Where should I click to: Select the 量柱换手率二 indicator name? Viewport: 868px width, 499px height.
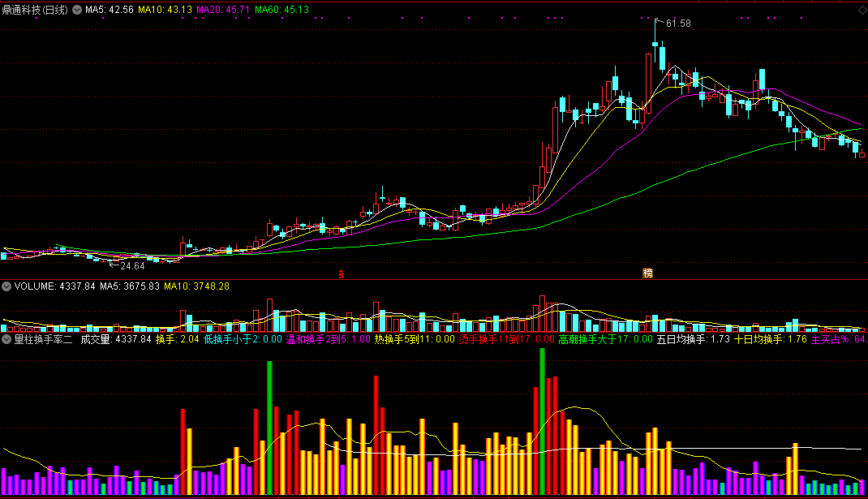(x=43, y=339)
